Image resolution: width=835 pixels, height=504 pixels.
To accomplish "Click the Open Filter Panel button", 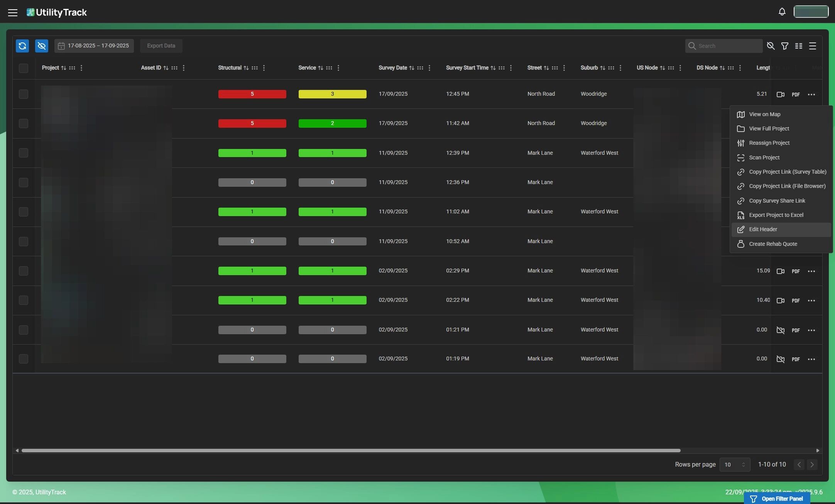I will [x=777, y=499].
